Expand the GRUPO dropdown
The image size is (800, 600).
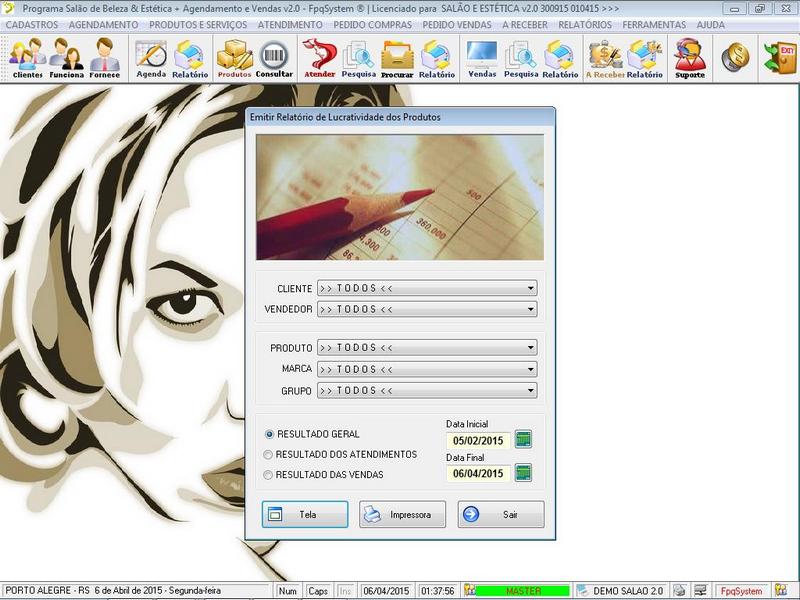531,391
